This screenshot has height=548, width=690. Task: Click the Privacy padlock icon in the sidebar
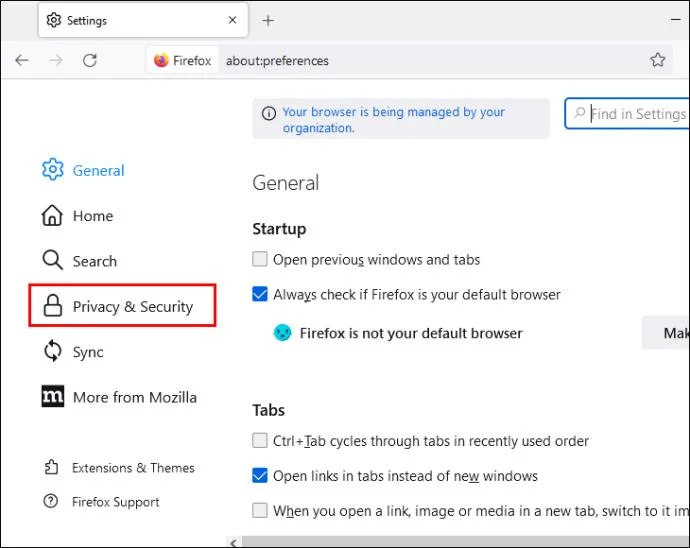(53, 305)
